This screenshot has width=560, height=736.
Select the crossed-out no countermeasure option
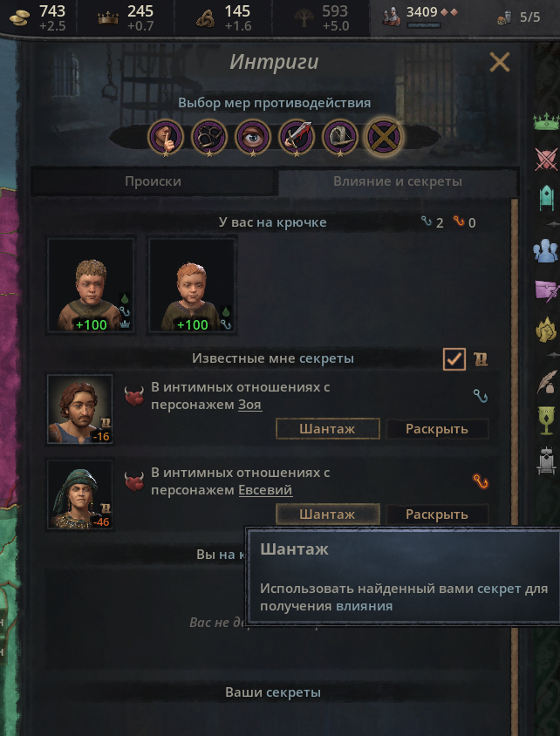point(384,138)
